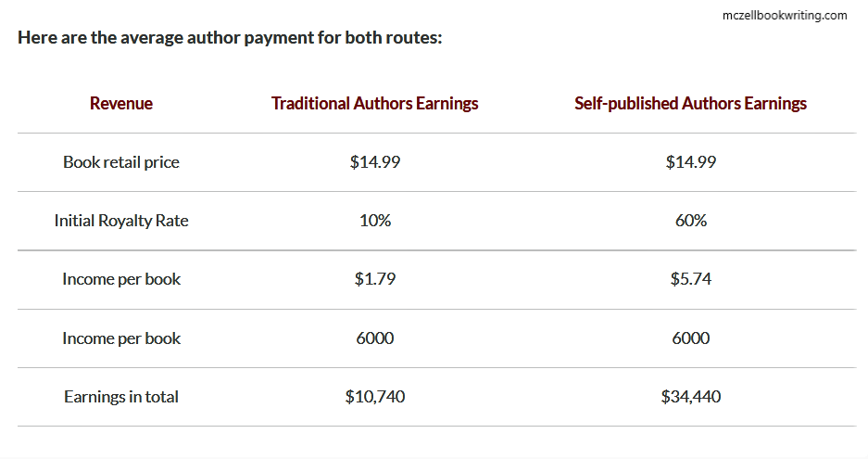Click the heading about average author payment

[x=231, y=38]
